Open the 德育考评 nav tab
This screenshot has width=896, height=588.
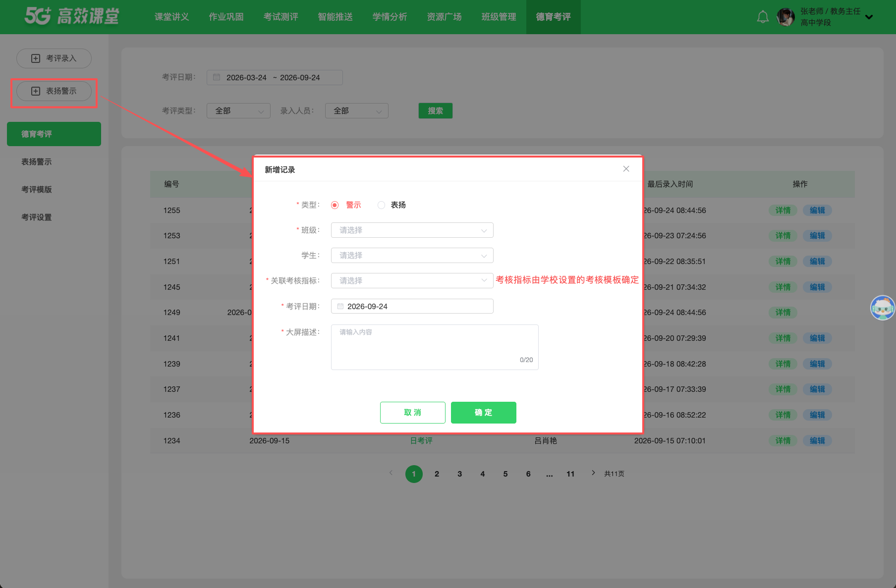[554, 17]
